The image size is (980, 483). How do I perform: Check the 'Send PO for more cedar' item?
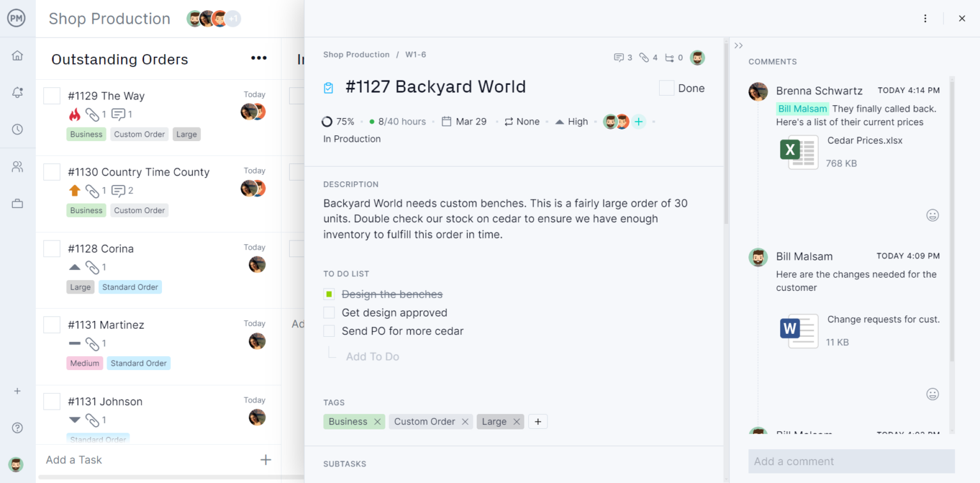click(329, 331)
